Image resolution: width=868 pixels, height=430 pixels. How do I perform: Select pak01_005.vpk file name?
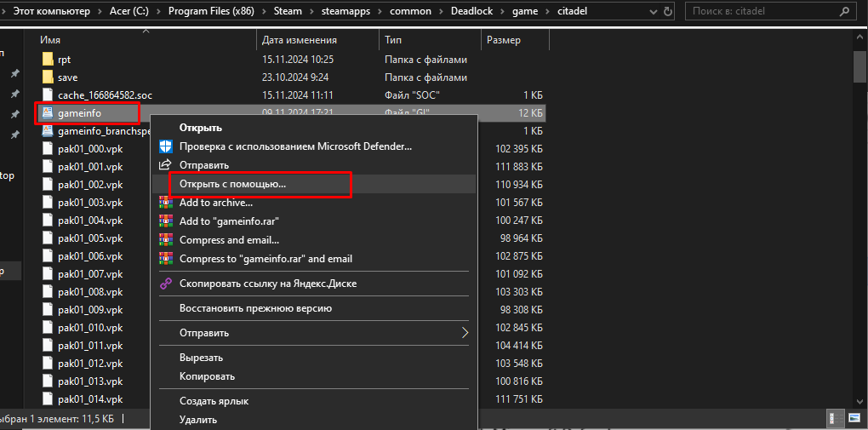[89, 238]
